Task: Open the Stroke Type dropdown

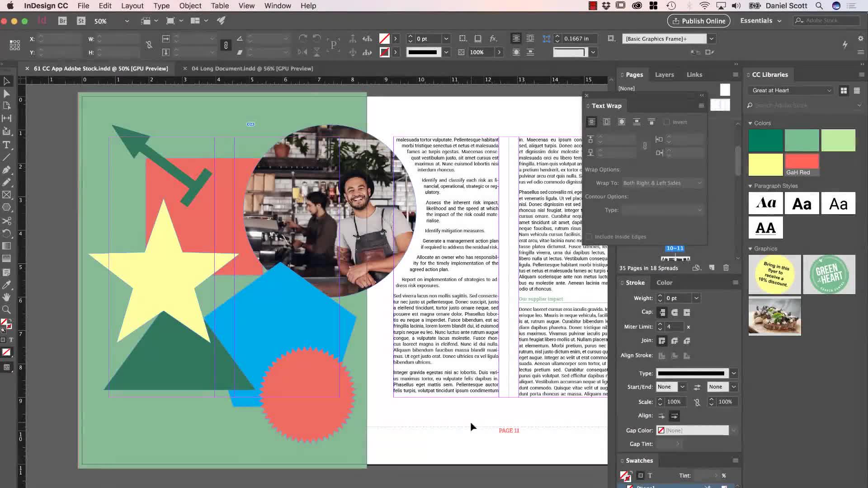Action: point(734,374)
